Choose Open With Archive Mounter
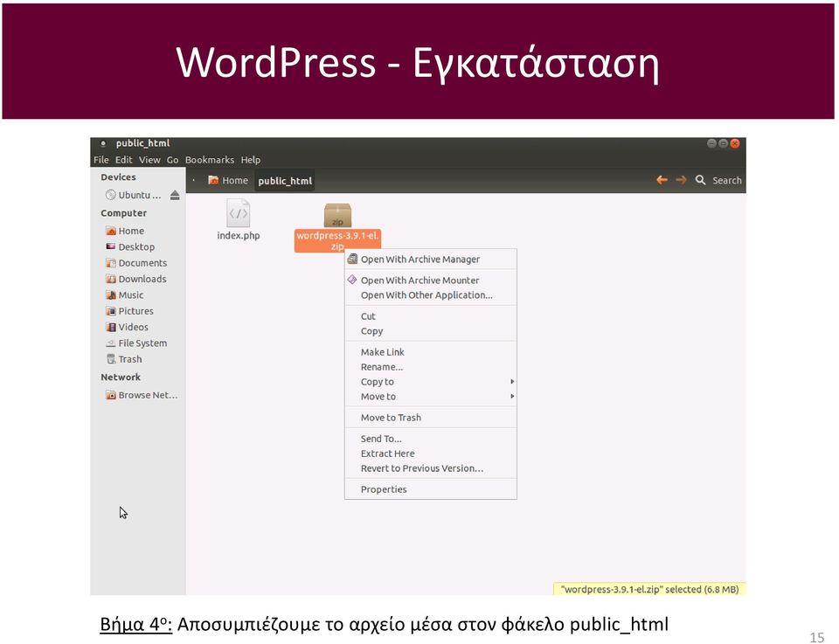The width and height of the screenshot is (839, 644). click(431, 280)
